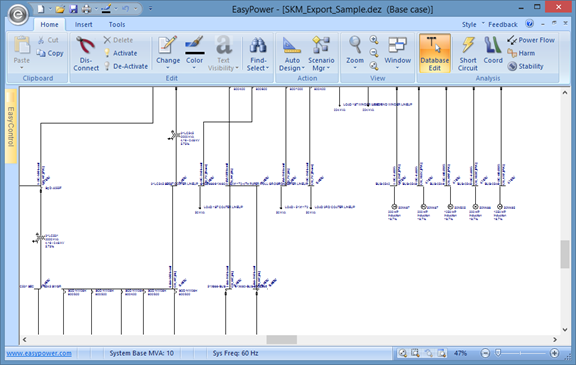The image size is (576, 365).
Task: Click the scroll up arrow of vertical scrollbar
Action: point(565,93)
